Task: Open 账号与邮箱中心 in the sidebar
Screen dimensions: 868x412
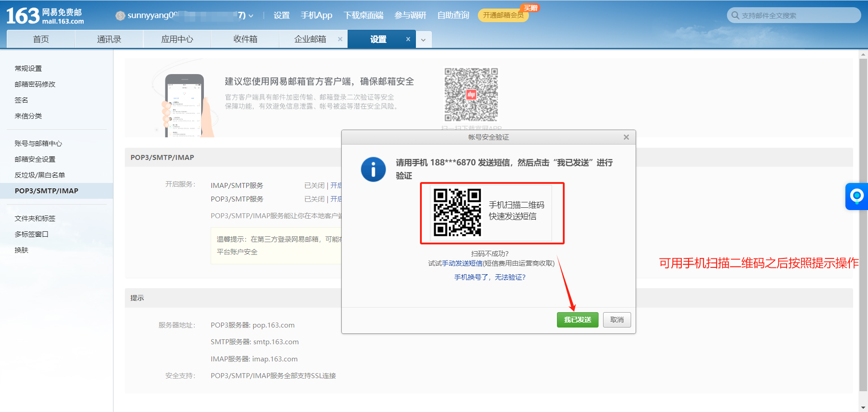Action: 38,144
